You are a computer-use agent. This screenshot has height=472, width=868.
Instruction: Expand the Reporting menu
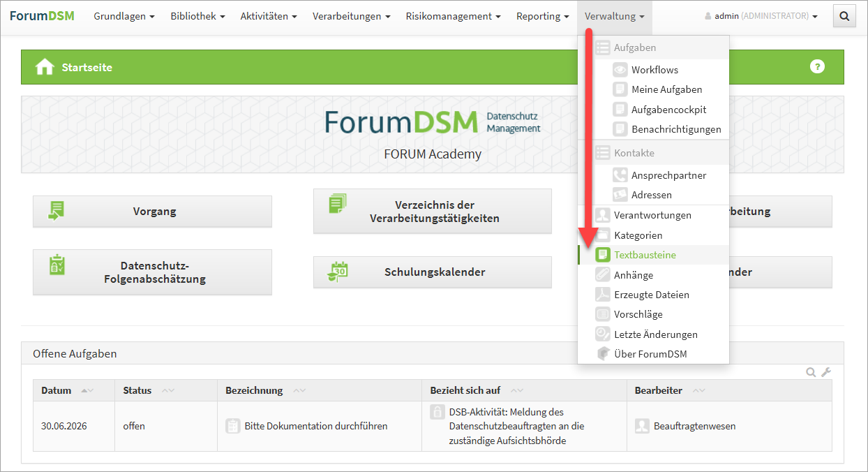pos(543,16)
